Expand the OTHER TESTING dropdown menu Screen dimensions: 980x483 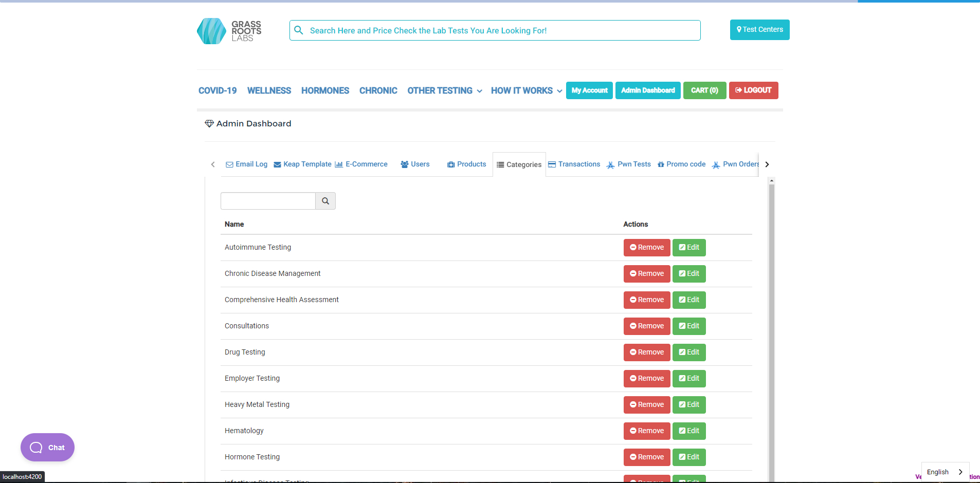coord(445,90)
